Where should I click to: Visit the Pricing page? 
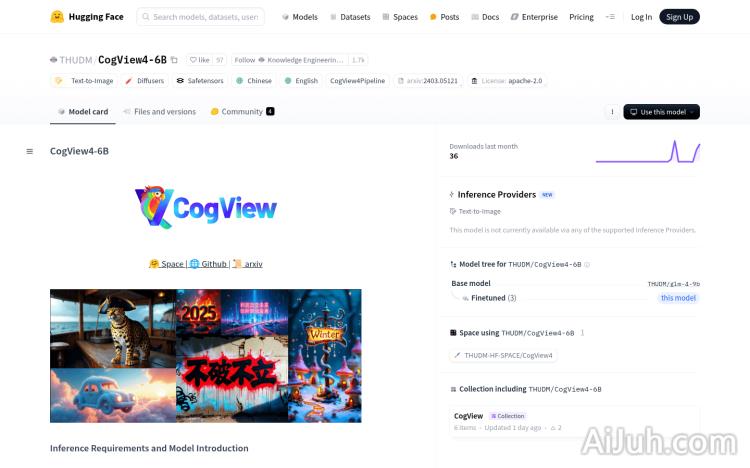pyautogui.click(x=581, y=17)
